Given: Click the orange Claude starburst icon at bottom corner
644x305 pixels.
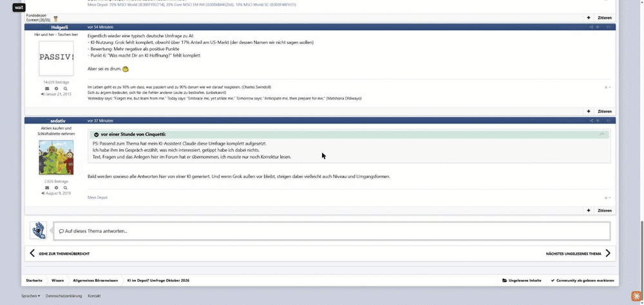Looking at the screenshot, I should pos(636,295).
